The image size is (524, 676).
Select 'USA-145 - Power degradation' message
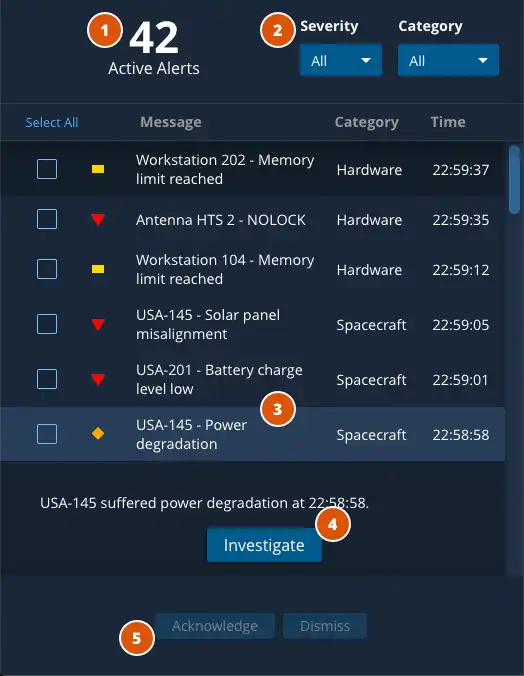pos(191,434)
